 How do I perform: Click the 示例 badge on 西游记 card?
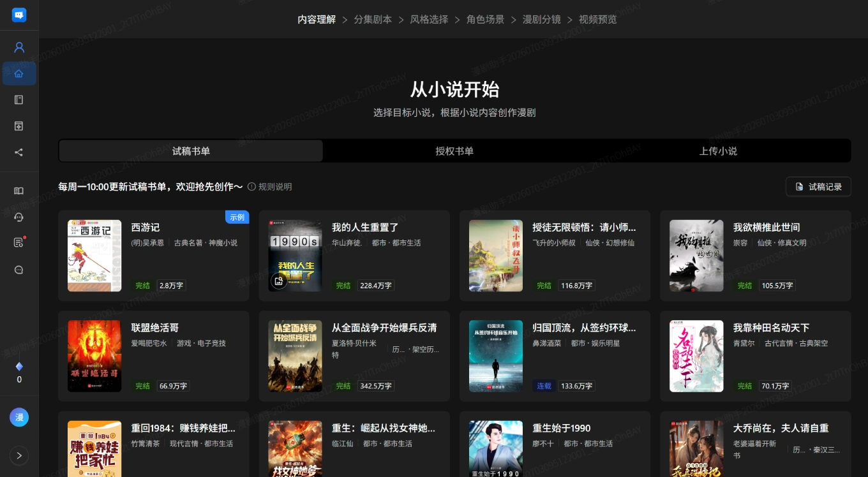coord(237,217)
